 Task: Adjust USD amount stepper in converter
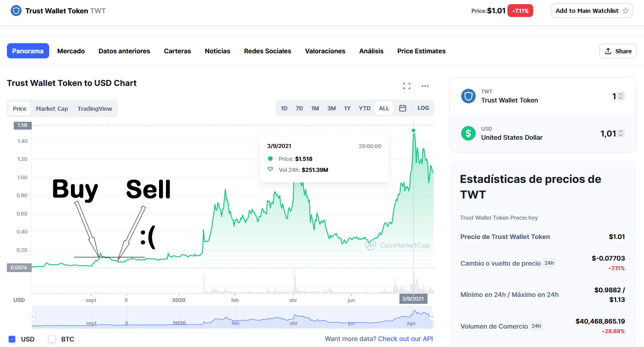(x=621, y=133)
